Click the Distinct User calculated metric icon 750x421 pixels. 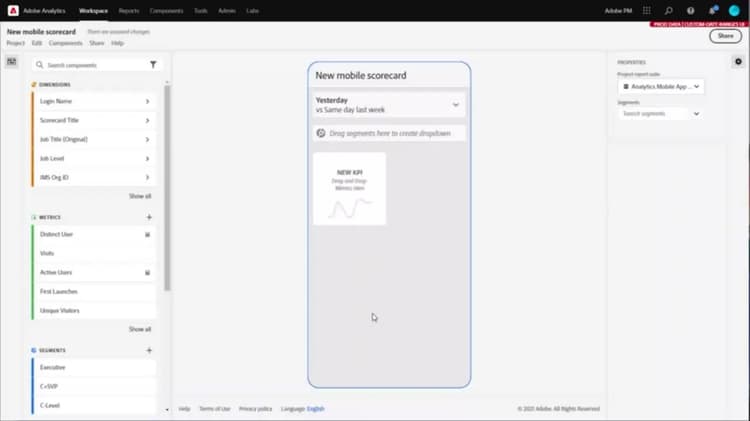pyautogui.click(x=147, y=234)
